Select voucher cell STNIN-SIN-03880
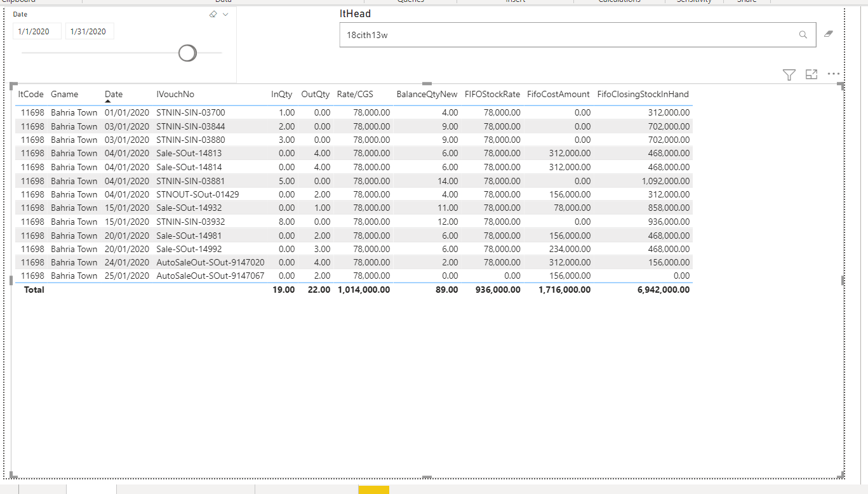 pos(190,140)
